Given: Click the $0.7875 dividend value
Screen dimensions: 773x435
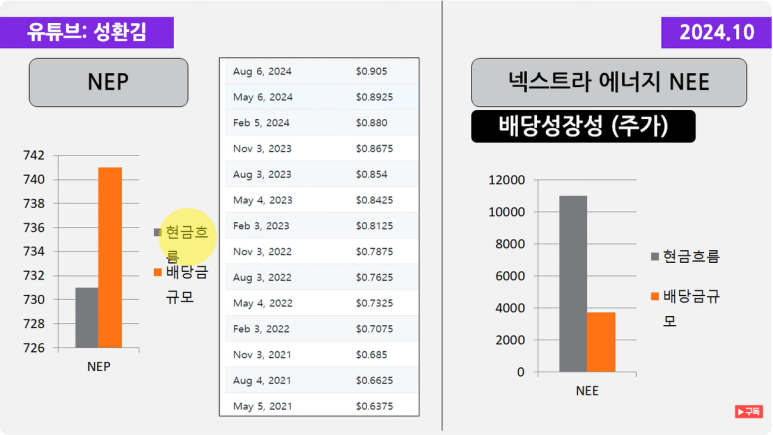Looking at the screenshot, I should coord(375,252).
